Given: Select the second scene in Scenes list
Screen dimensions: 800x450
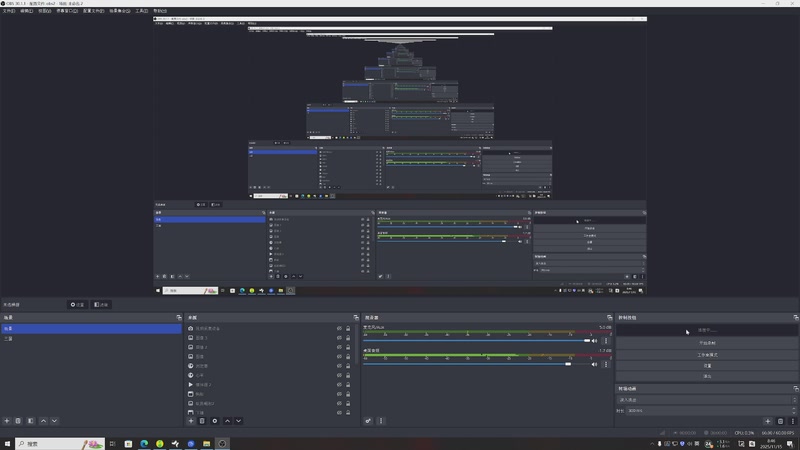Looking at the screenshot, I should (91, 338).
